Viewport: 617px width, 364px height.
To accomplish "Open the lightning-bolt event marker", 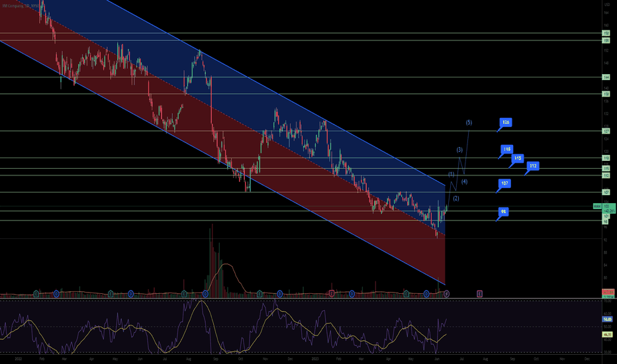I will point(447,294).
